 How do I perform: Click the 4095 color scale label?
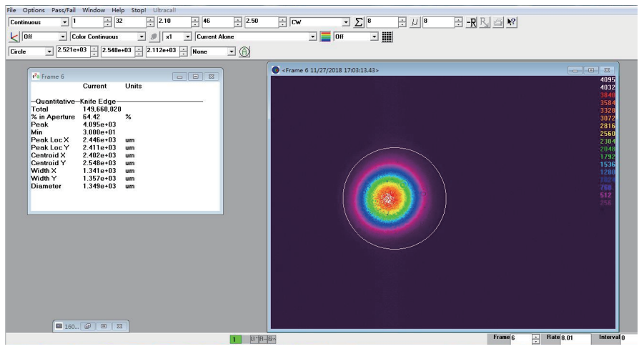[608, 80]
